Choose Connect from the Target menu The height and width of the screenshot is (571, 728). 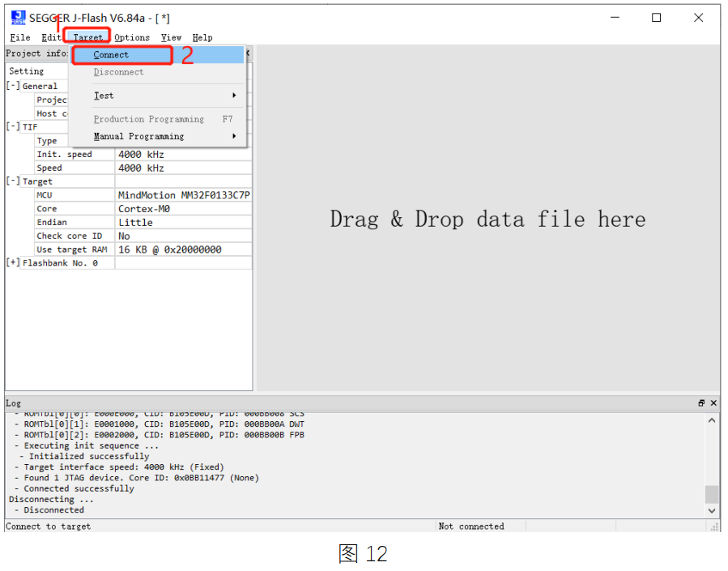point(157,55)
